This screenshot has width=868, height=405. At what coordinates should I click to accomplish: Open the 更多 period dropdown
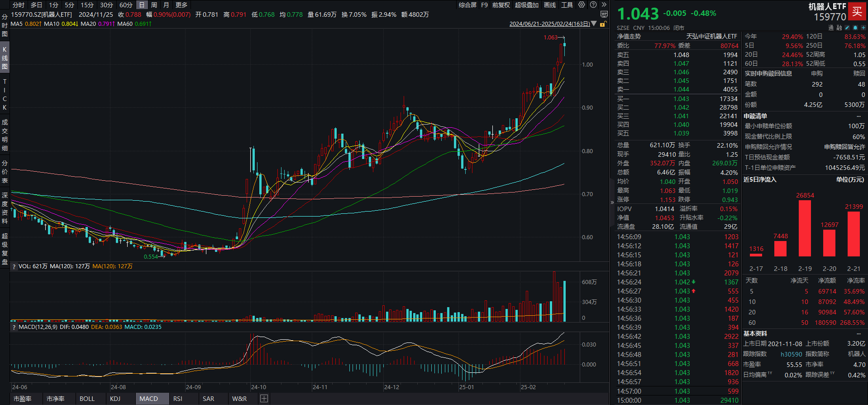click(181, 5)
